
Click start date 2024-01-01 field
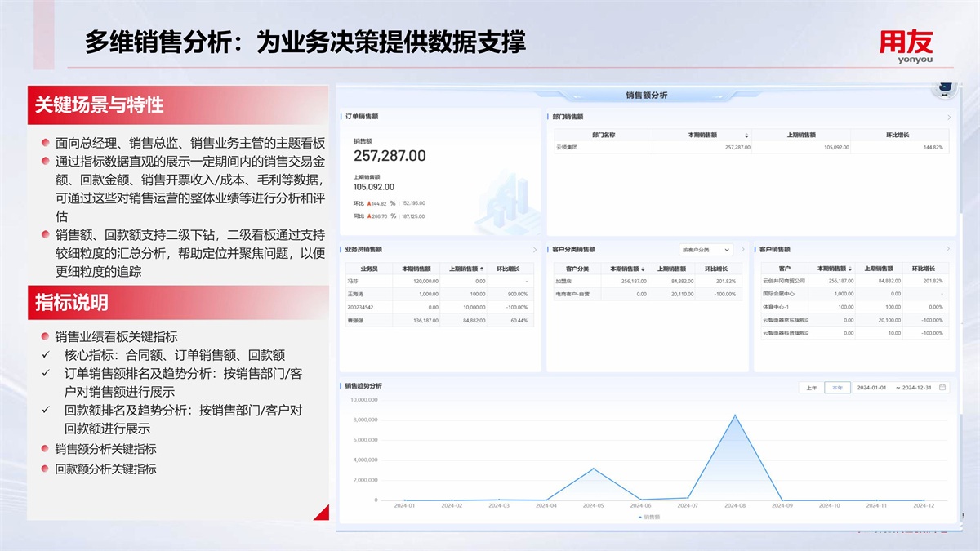coord(871,388)
